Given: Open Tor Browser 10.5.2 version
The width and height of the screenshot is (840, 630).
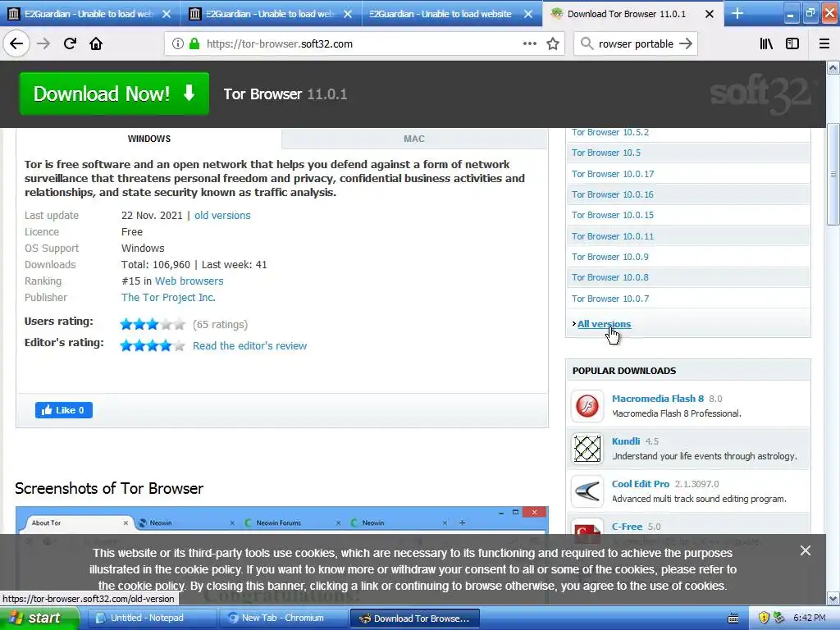Looking at the screenshot, I should [x=610, y=132].
